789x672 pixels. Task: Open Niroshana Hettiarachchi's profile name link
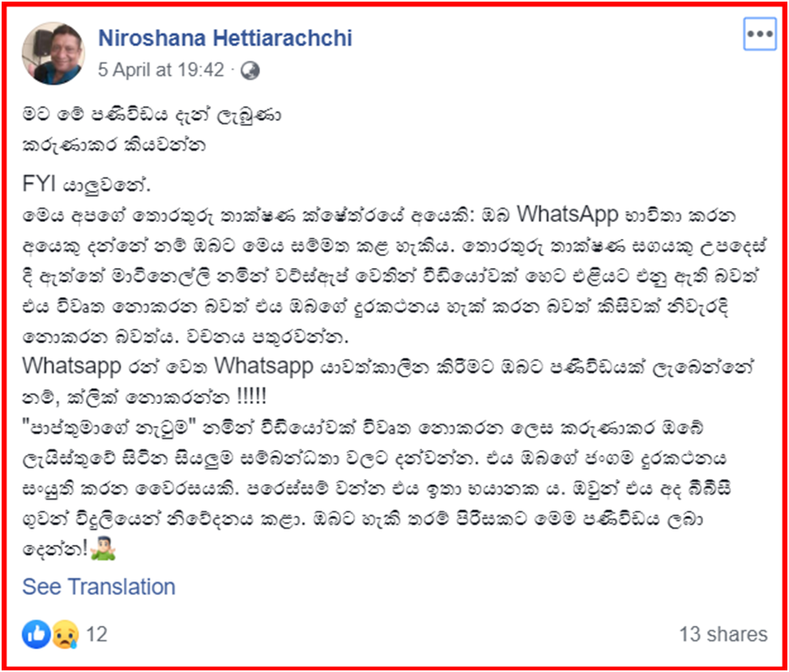(225, 38)
